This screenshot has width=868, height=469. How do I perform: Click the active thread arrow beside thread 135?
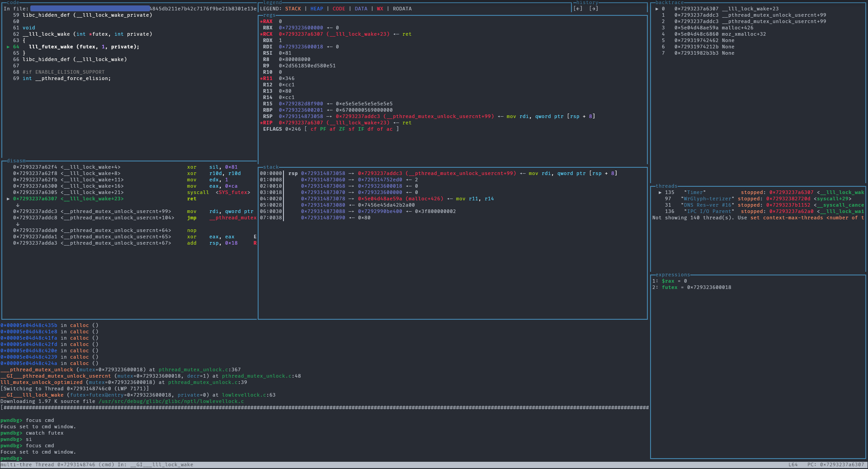660,193
